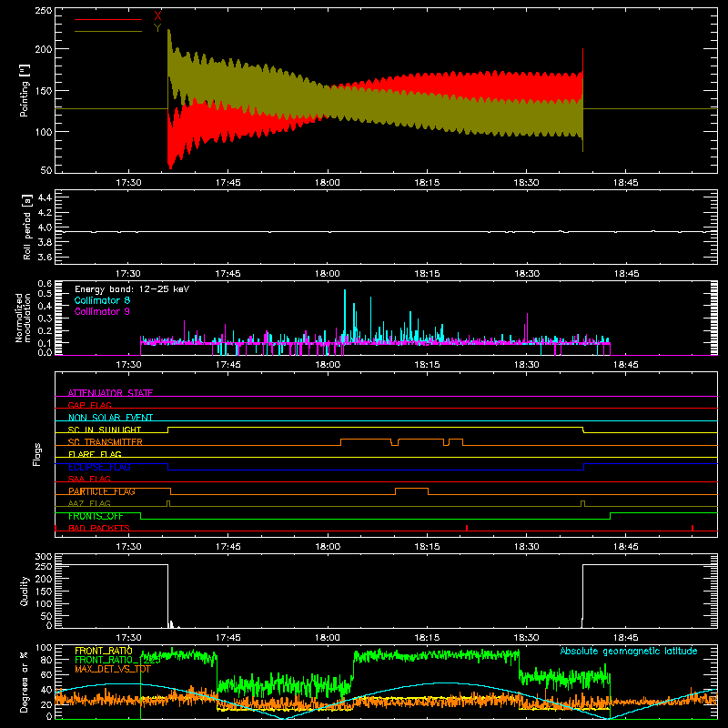This screenshot has height=728, width=728.
Task: Select the ECLIPSE_FLAG label
Action: point(99,467)
